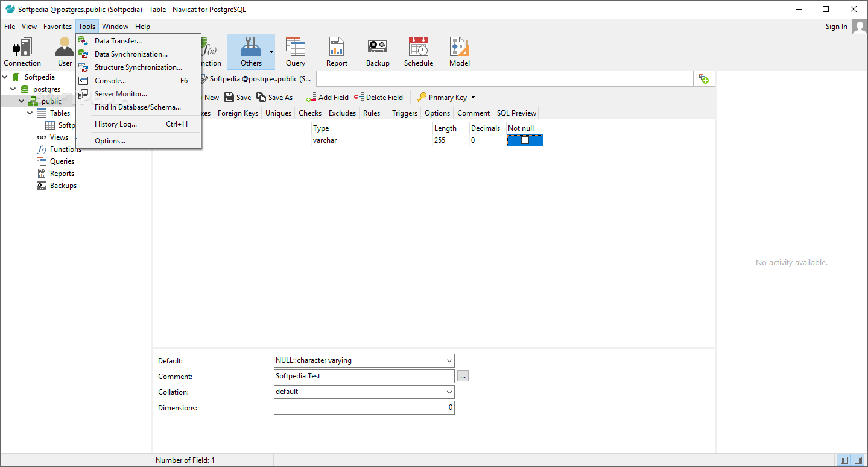This screenshot has height=467, width=868.
Task: Open Server Monitor from Tools menu
Action: [138, 94]
